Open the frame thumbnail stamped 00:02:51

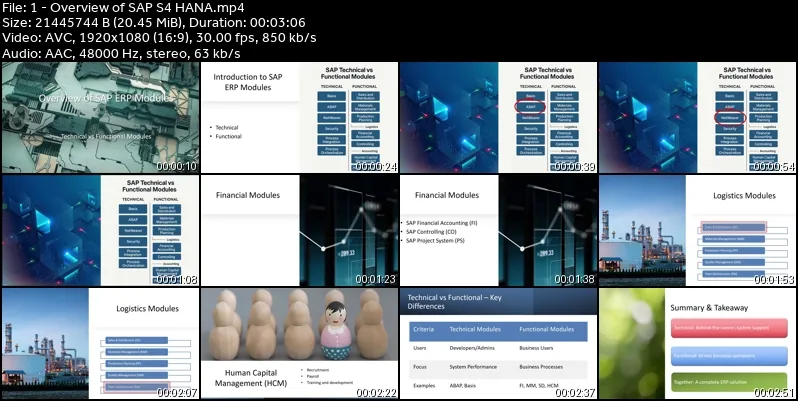coord(698,343)
